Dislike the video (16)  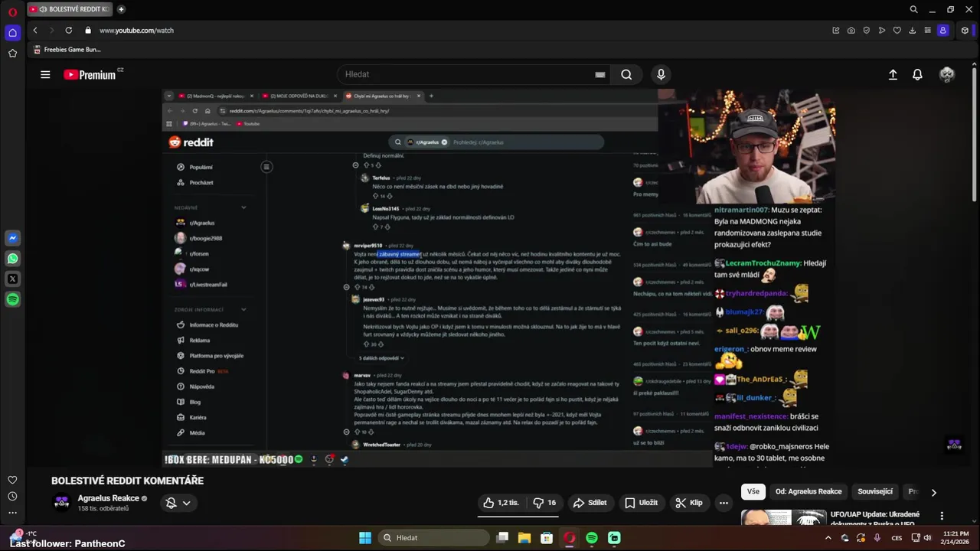pyautogui.click(x=544, y=503)
